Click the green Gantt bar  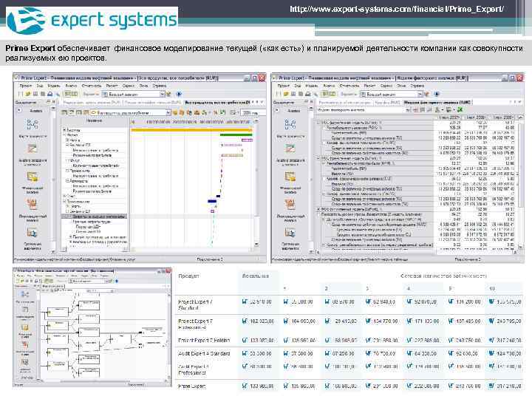(x=236, y=134)
